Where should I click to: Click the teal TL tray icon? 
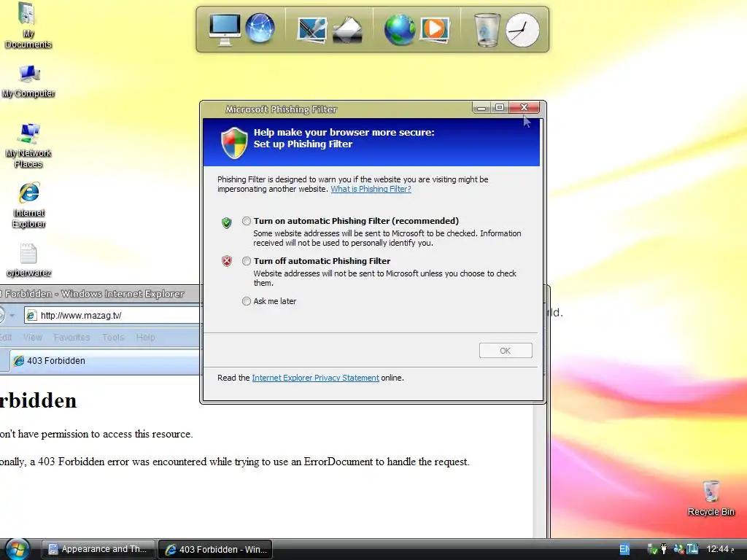(x=692, y=549)
